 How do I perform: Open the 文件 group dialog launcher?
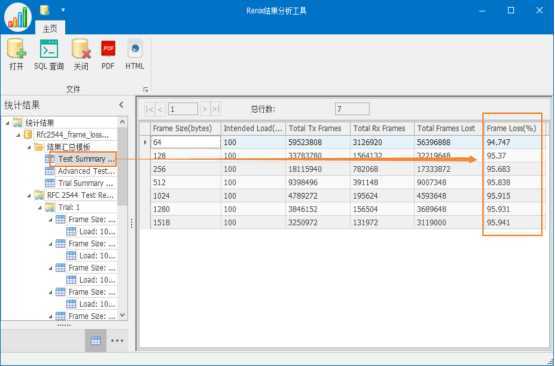point(145,90)
